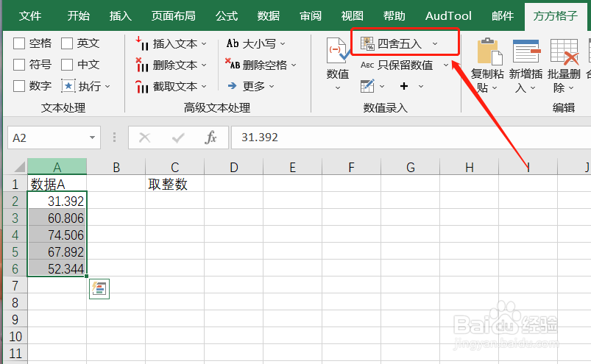Click the Extract Text (截取文本) icon
The width and height of the screenshot is (591, 364).
[x=142, y=87]
